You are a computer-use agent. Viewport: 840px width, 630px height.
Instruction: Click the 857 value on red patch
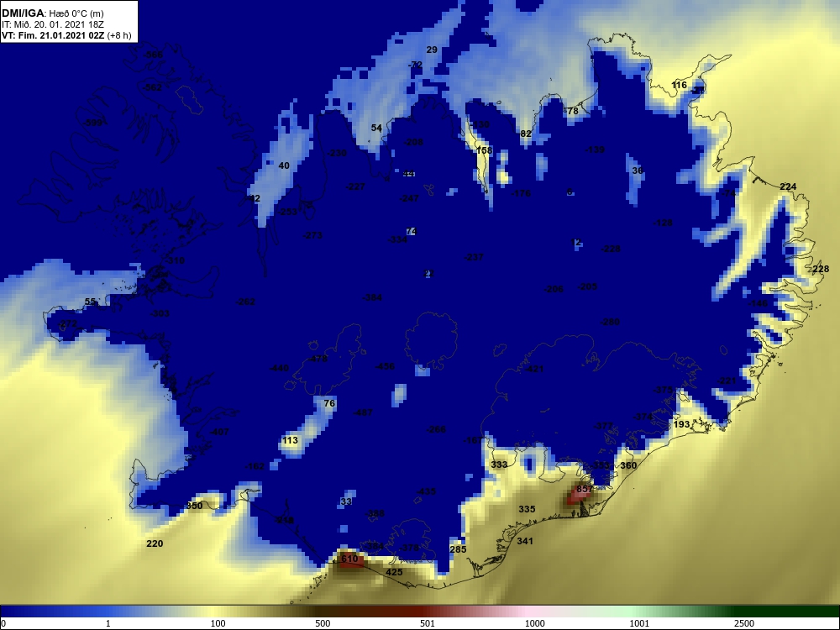[585, 489]
